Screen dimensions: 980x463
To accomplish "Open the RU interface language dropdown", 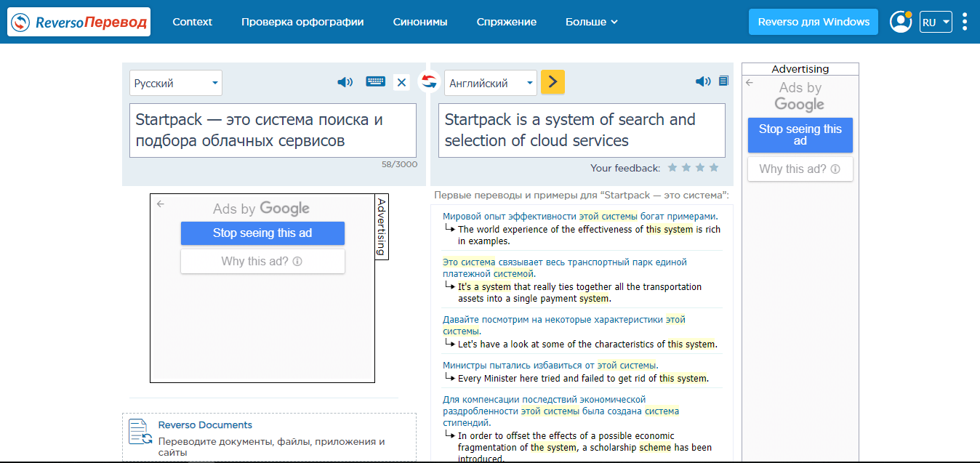I will click(936, 22).
